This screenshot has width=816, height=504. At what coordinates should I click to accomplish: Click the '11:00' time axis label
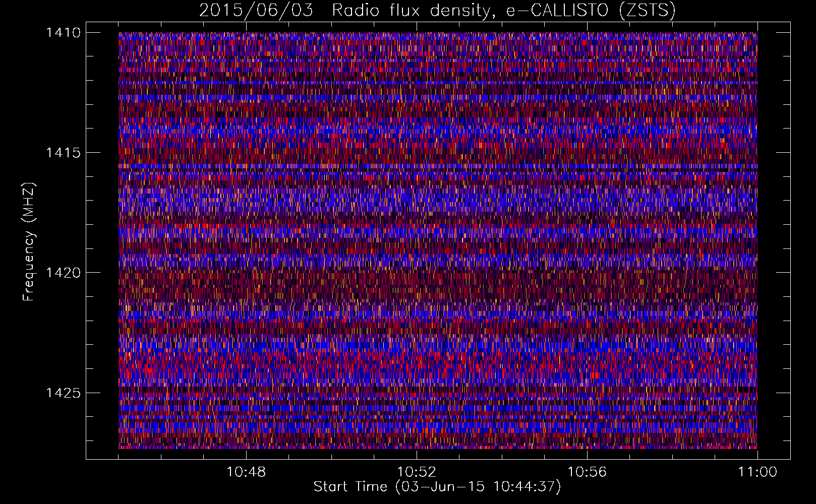click(x=757, y=472)
